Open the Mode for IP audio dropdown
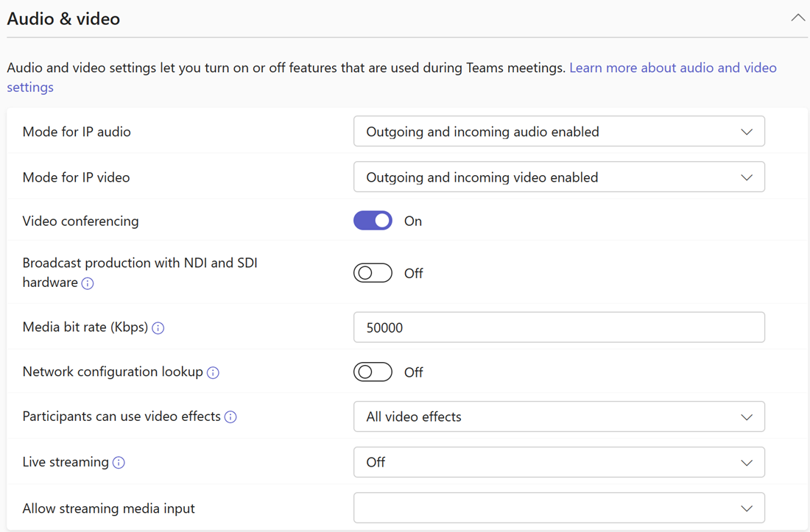This screenshot has height=532, width=810. [x=559, y=132]
